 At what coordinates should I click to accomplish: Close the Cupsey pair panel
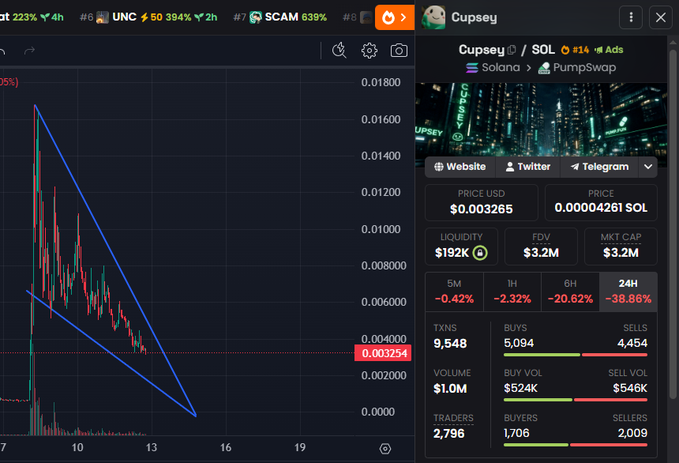click(x=660, y=17)
